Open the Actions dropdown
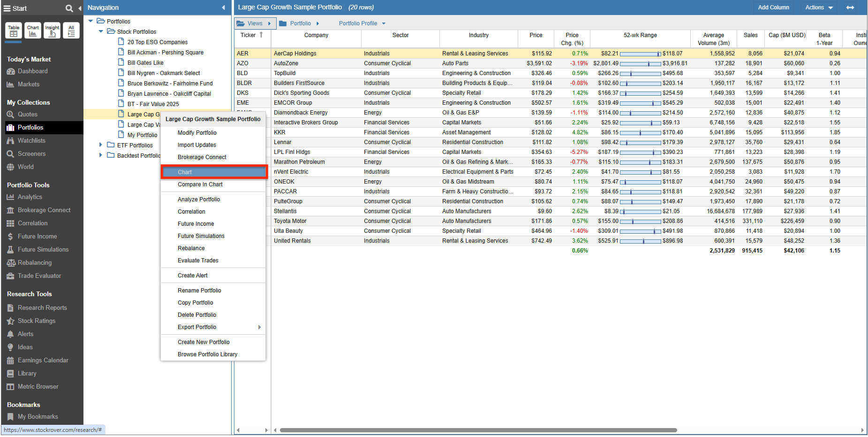This screenshot has width=868, height=437. pyautogui.click(x=819, y=8)
